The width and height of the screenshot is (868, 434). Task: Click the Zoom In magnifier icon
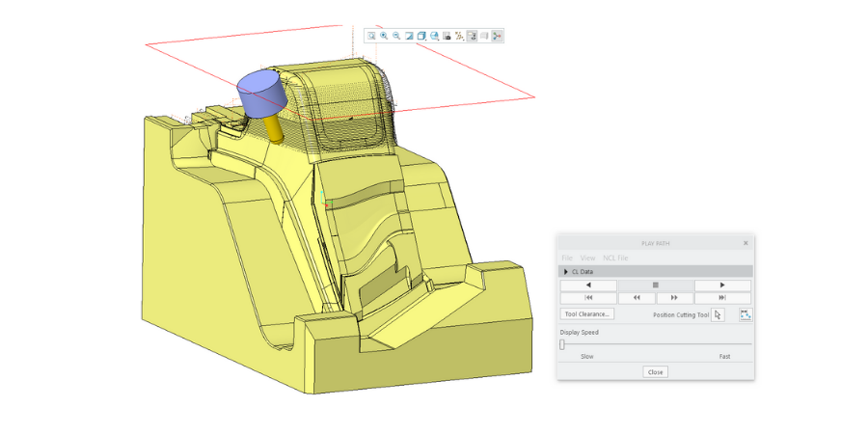[384, 36]
